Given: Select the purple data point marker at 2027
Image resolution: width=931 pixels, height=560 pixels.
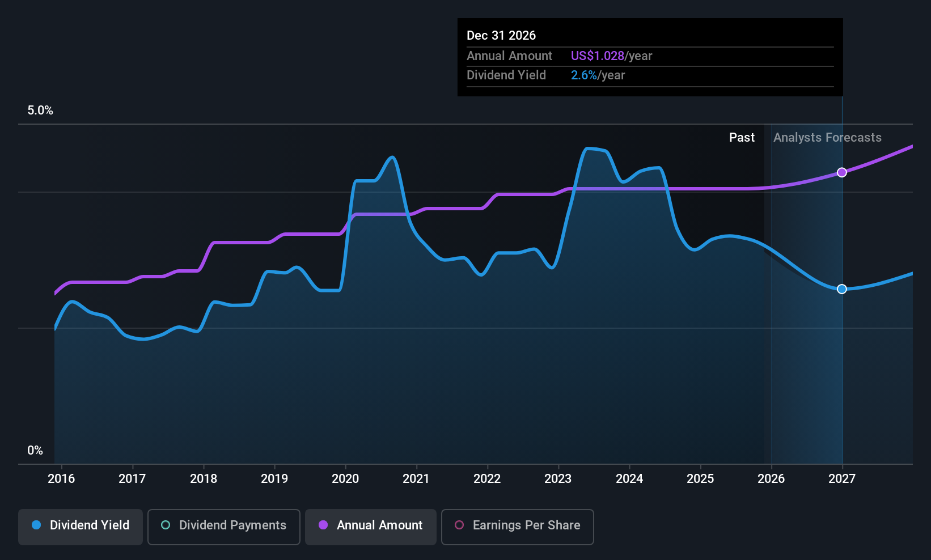Looking at the screenshot, I should click(842, 172).
